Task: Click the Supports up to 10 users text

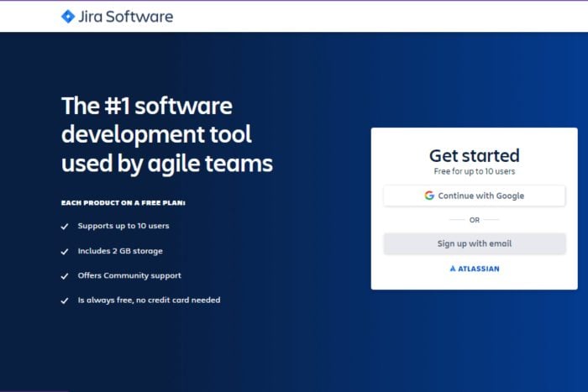Action: click(x=123, y=226)
